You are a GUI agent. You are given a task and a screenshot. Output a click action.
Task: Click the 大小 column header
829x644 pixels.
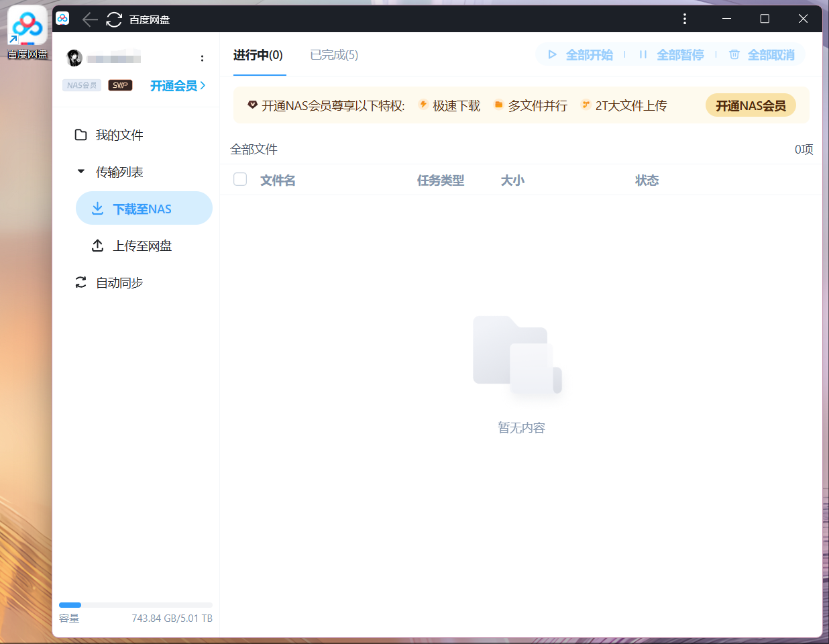pos(512,180)
